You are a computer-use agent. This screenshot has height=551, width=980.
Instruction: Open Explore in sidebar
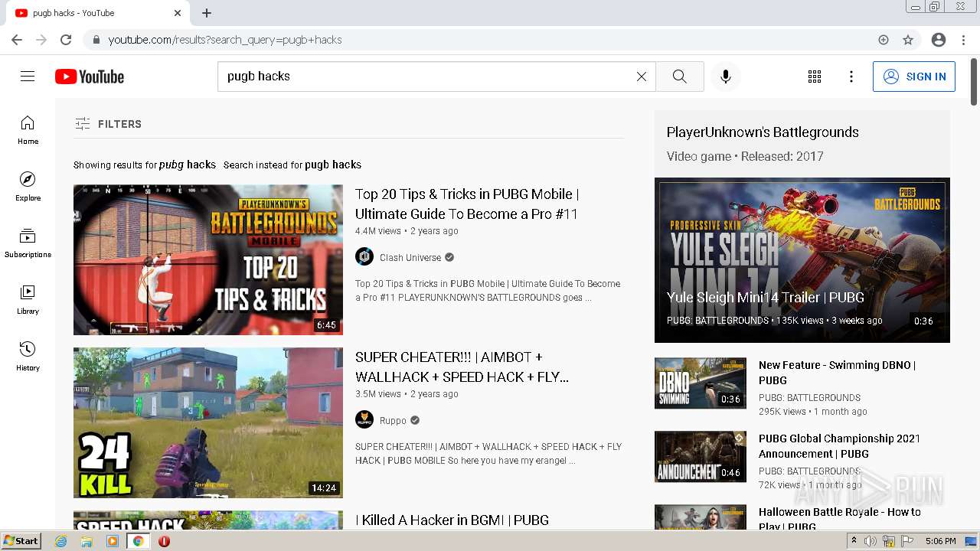point(28,187)
